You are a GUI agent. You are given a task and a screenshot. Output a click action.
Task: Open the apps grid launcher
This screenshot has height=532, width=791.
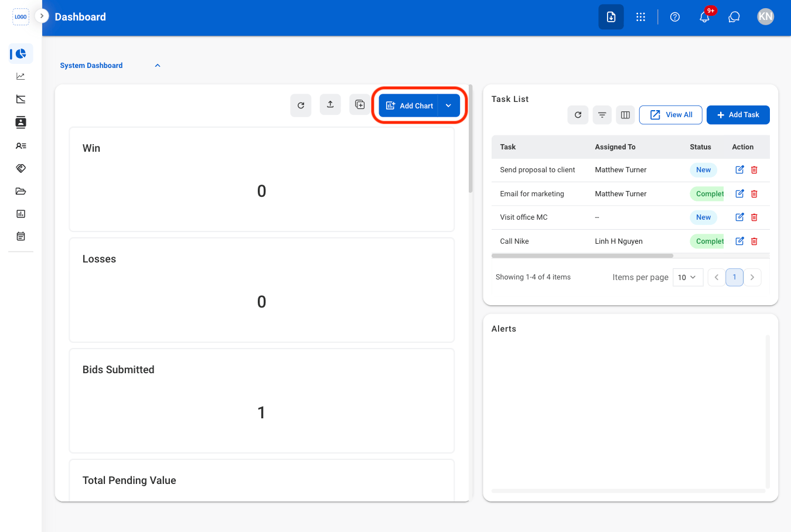[x=641, y=17]
